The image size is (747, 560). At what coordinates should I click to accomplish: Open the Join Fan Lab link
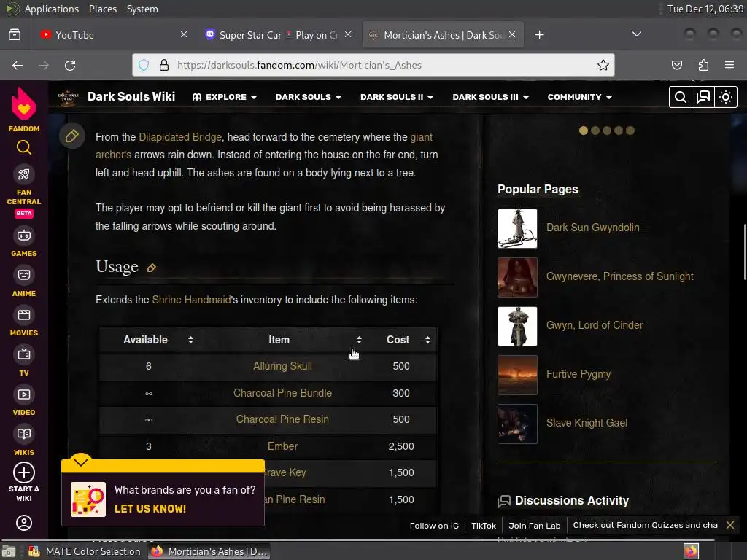click(535, 526)
